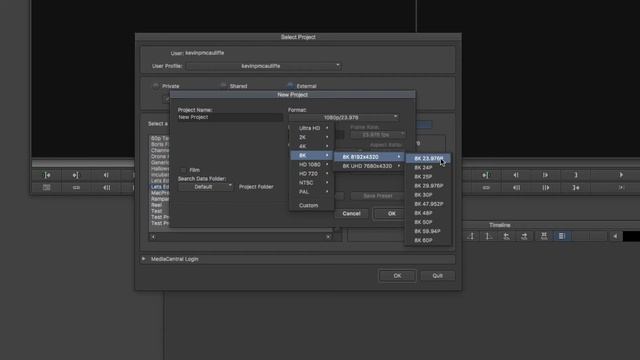Image resolution: width=640 pixels, height=360 pixels.
Task: Click horizontal scrollbar under the project list
Action: click(241, 237)
